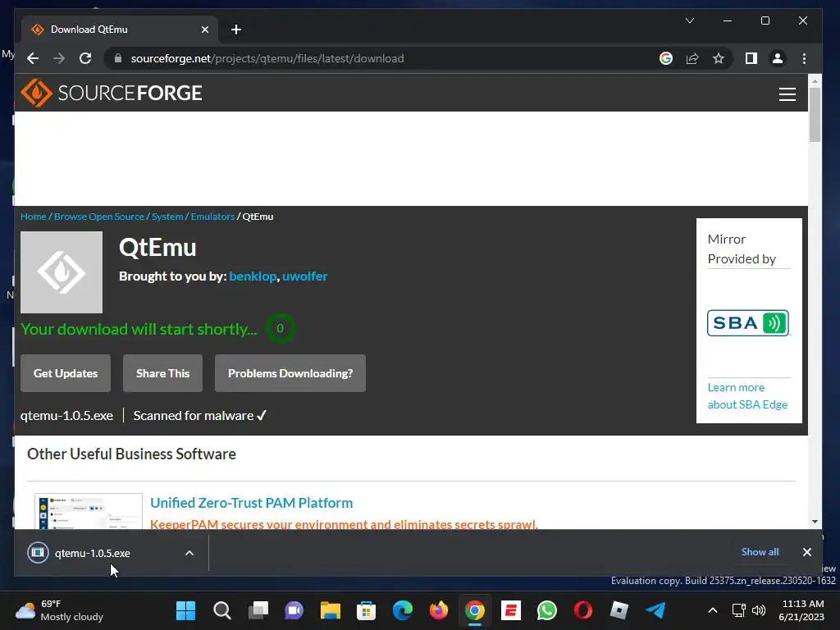Click the SBA mirror logo
The width and height of the screenshot is (840, 630).
pyautogui.click(x=748, y=323)
